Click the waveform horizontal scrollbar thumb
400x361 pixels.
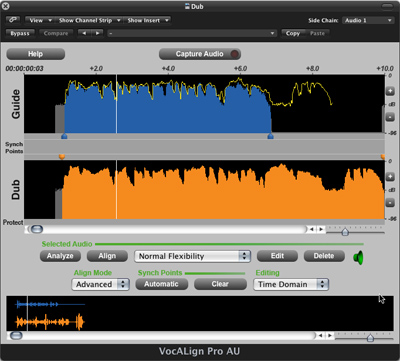[x=37, y=229]
